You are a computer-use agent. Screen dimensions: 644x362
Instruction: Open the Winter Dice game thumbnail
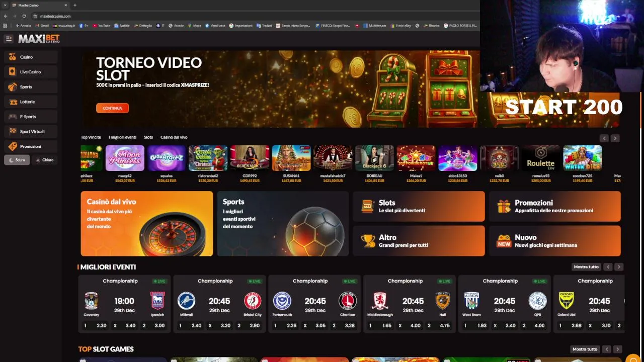click(583, 158)
